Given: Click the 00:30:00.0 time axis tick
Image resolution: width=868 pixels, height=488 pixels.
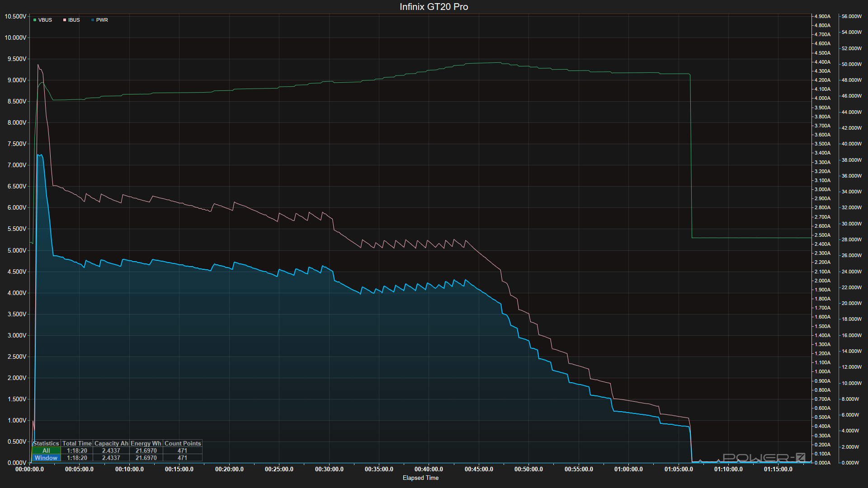Looking at the screenshot, I should click(329, 469).
